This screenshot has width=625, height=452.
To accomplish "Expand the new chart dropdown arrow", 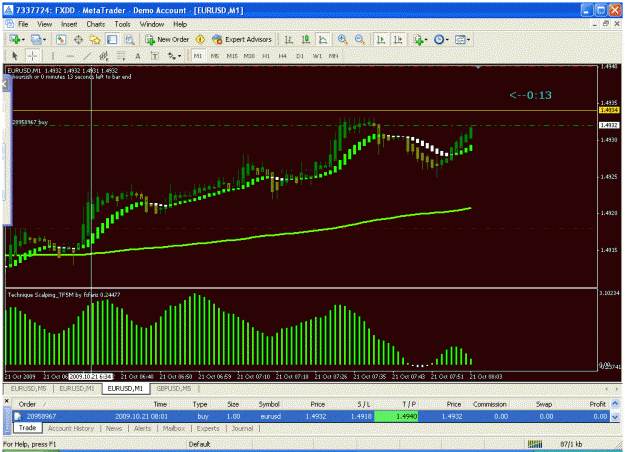I will [x=23, y=40].
